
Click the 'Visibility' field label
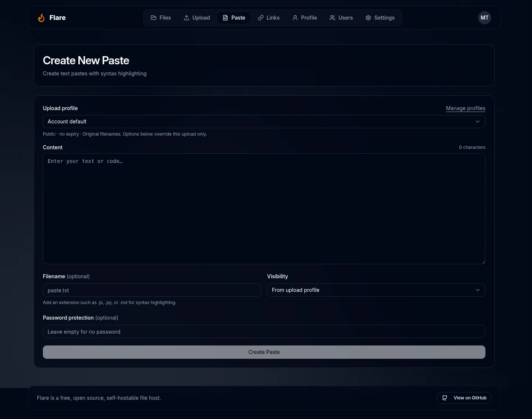coord(277,276)
